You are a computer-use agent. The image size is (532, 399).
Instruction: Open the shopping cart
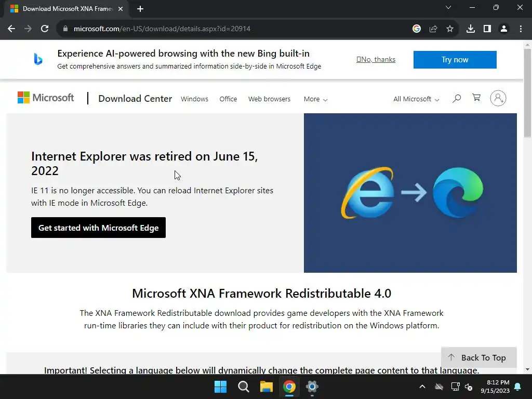tap(476, 98)
